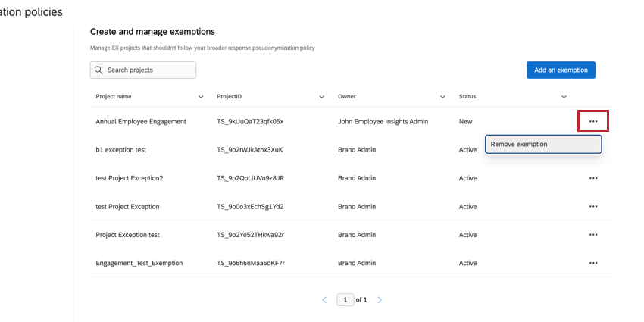Click project ID TS_9o6h6nMaa6dKF7r

pyautogui.click(x=250, y=264)
